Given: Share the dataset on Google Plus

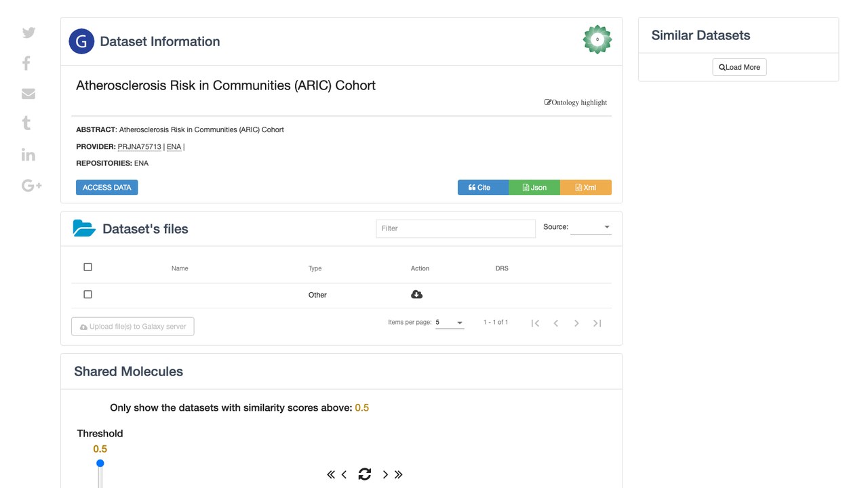Looking at the screenshot, I should (32, 185).
